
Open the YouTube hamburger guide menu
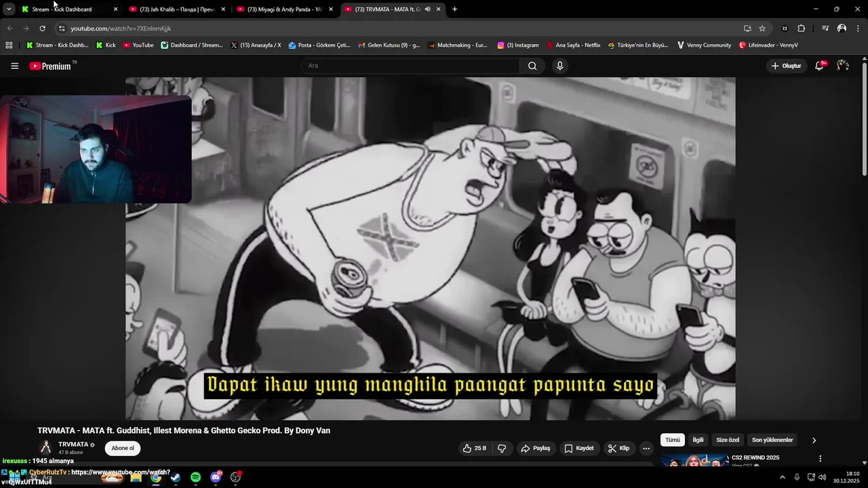coord(14,66)
